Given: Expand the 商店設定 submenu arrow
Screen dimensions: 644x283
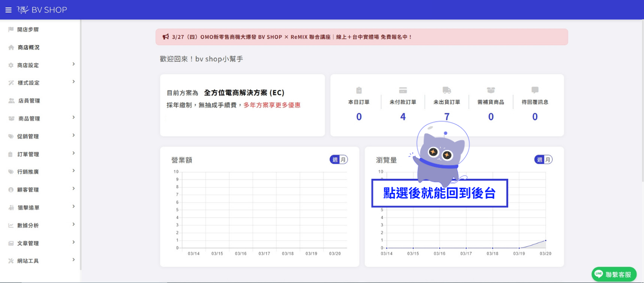Looking at the screenshot, I should (x=74, y=64).
